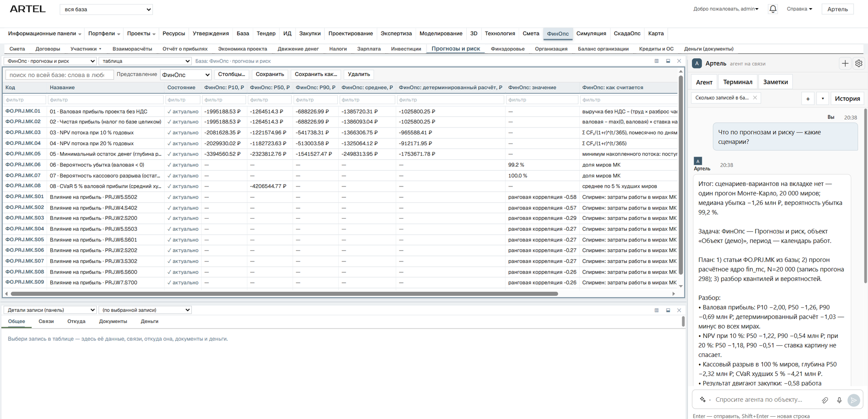
Task: Open agent panel settings gear
Action: click(x=859, y=64)
